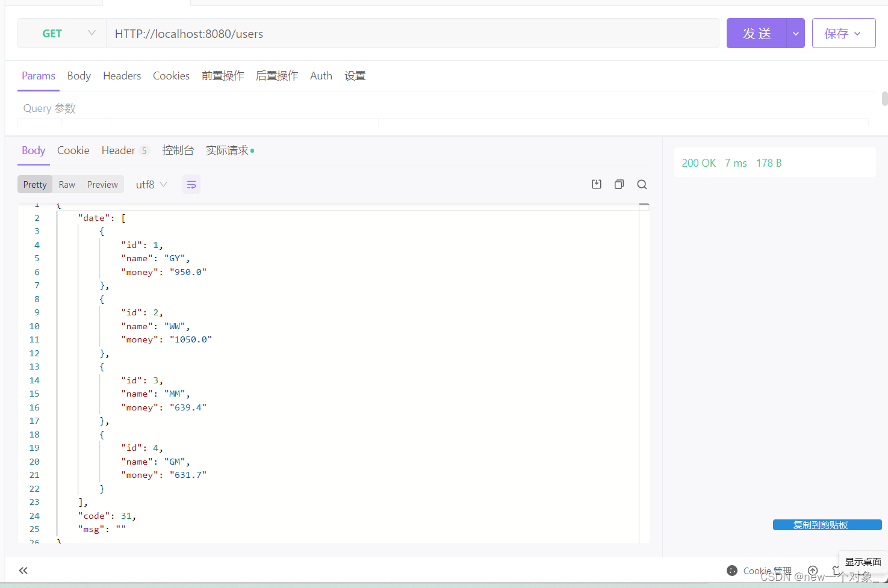
Task: Click the "date" key on line 2
Action: pos(93,218)
